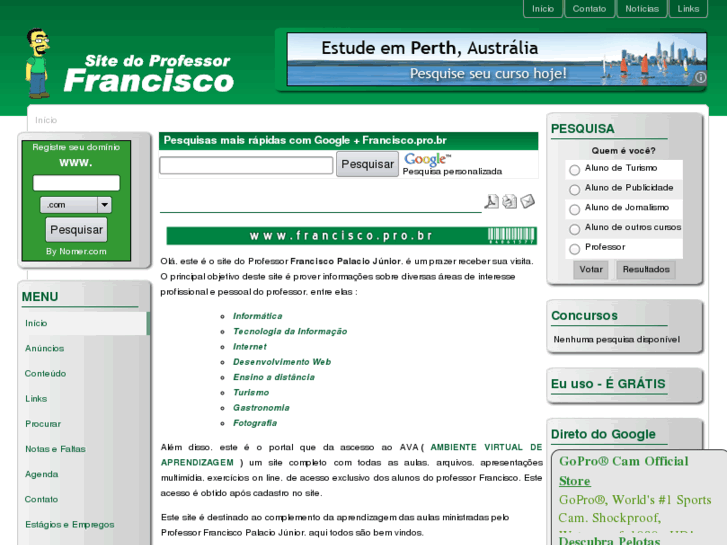
Task: Click the Site do Professor Francisco logo
Action: (148, 73)
